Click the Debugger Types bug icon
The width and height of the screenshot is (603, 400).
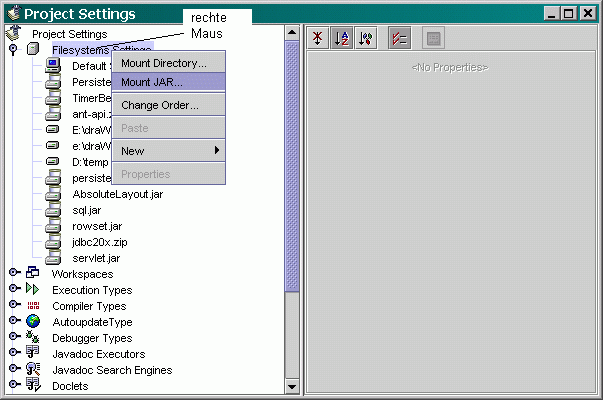point(33,338)
